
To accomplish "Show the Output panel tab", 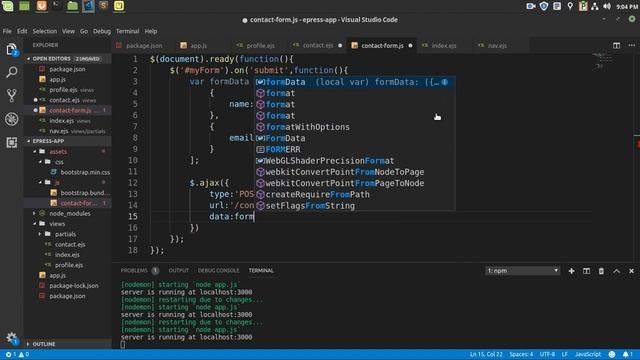I will [x=179, y=271].
